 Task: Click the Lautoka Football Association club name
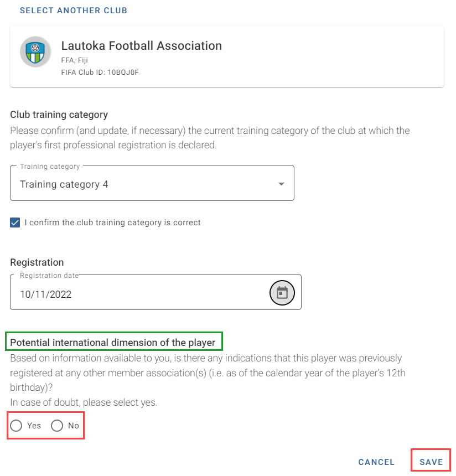pos(142,46)
